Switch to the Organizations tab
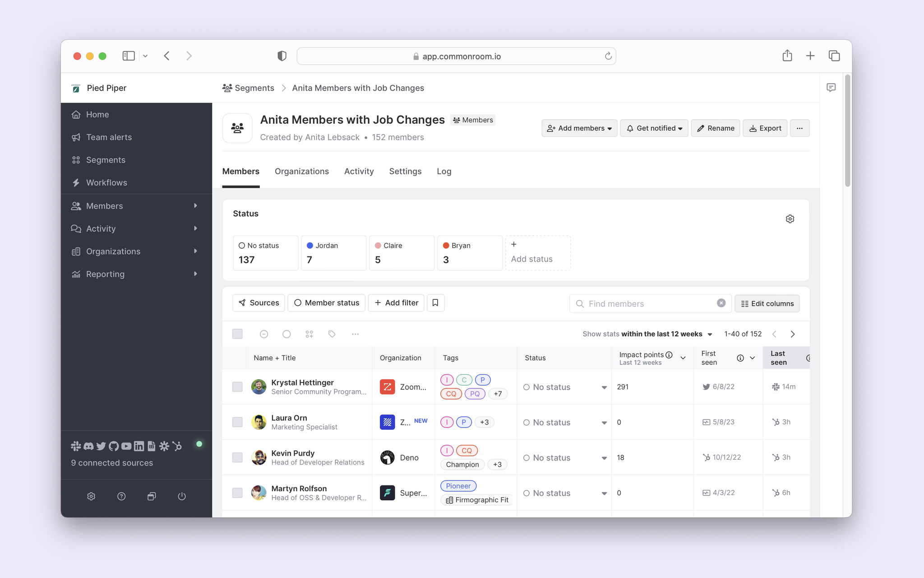924x578 pixels. click(302, 171)
